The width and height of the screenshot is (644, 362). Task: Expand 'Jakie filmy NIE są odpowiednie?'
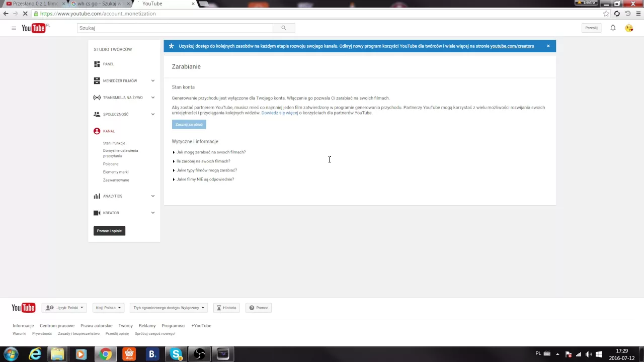tap(203, 179)
